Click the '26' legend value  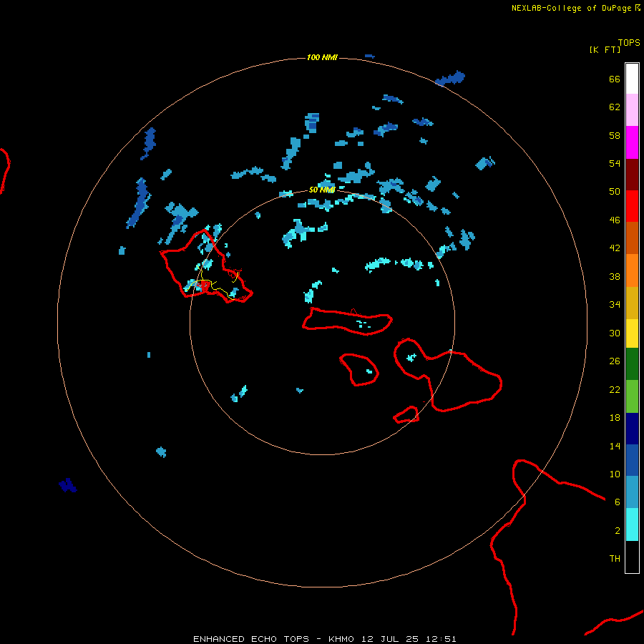615,361
